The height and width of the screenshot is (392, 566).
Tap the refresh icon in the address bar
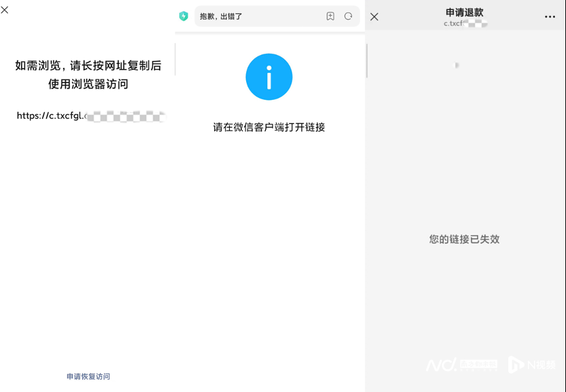click(x=349, y=17)
